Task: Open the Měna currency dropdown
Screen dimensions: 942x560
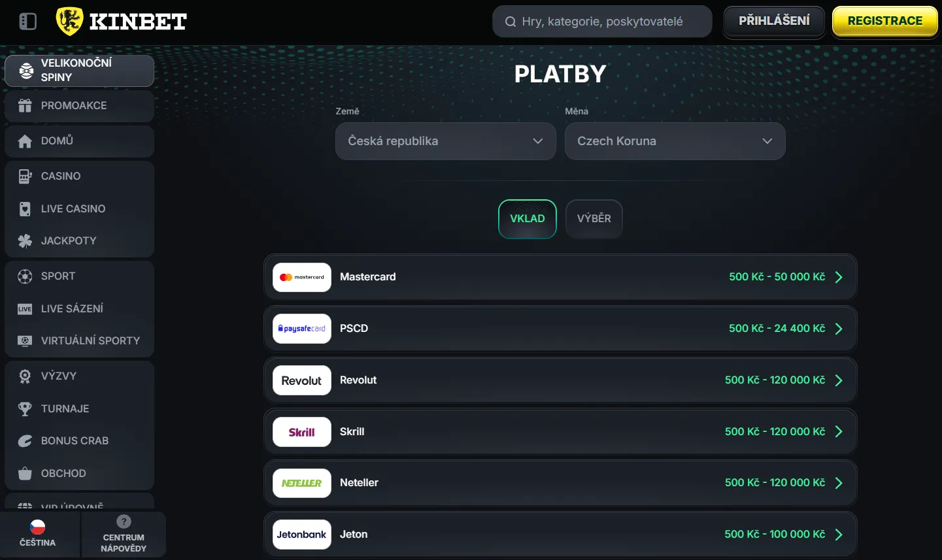Action: (x=675, y=141)
